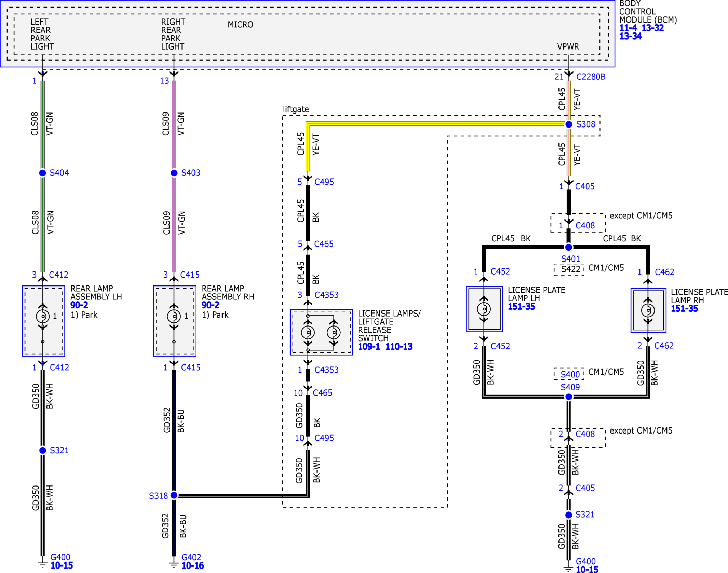Select the S318 splice junction
The width and height of the screenshot is (728, 573).
[x=174, y=495]
